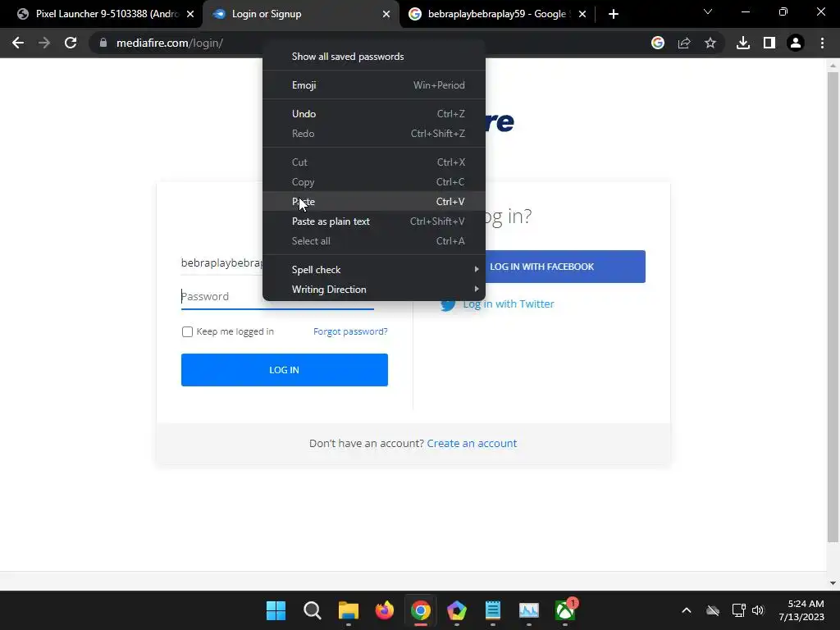840x630 pixels.
Task: Open File Explorer from the taskbar
Action: tap(348, 610)
